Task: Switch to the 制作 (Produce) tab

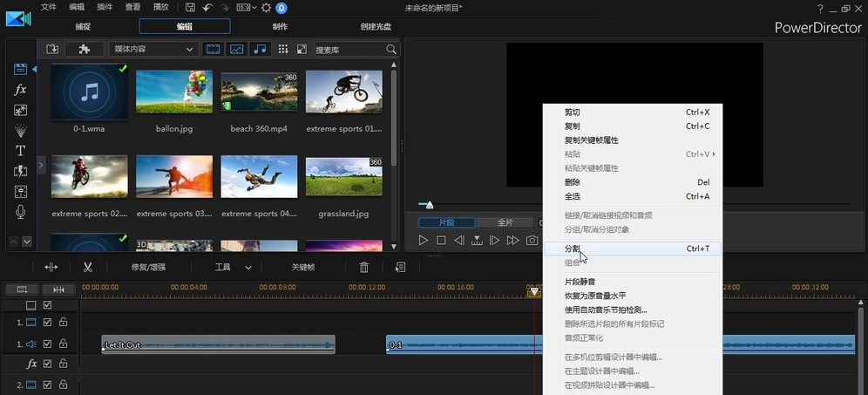Action: pos(280,26)
